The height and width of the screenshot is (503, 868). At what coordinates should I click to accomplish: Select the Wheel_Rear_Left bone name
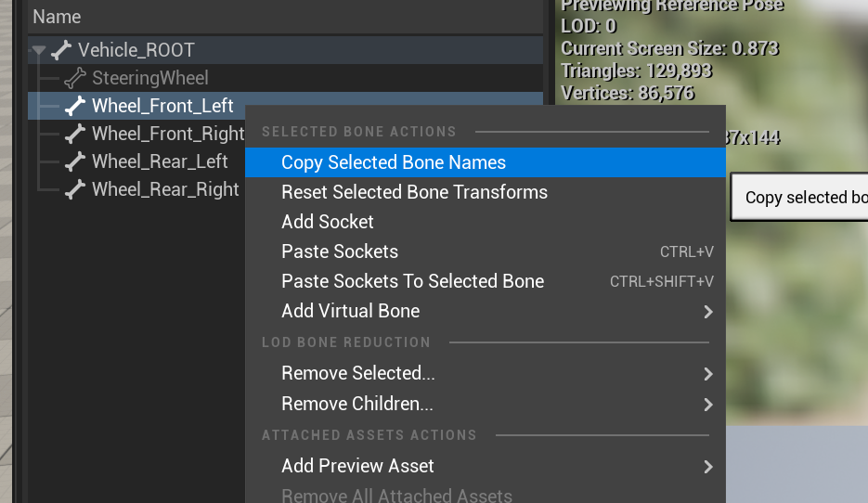160,161
